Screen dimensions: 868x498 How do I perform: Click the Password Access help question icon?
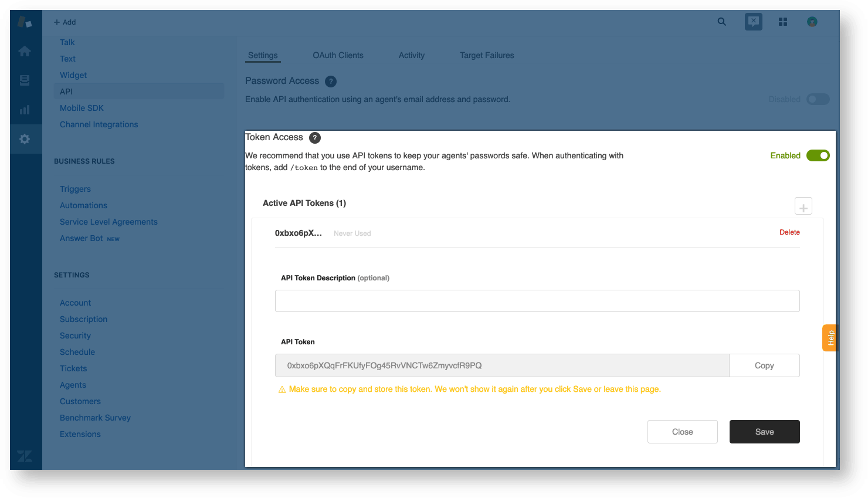(331, 82)
